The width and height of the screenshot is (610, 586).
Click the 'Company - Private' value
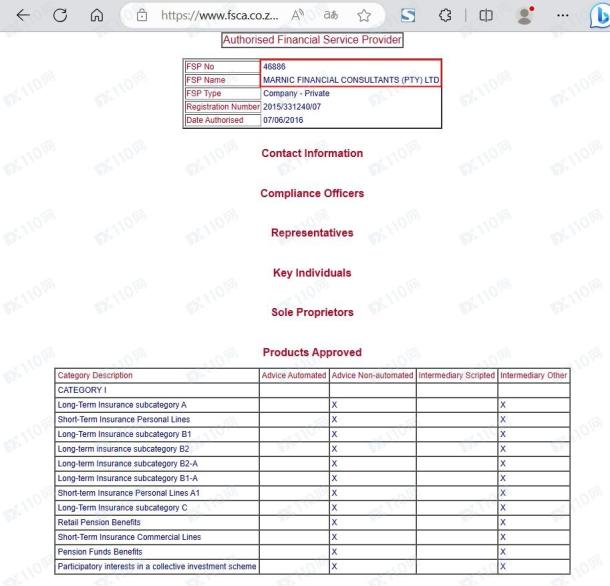(x=296, y=93)
